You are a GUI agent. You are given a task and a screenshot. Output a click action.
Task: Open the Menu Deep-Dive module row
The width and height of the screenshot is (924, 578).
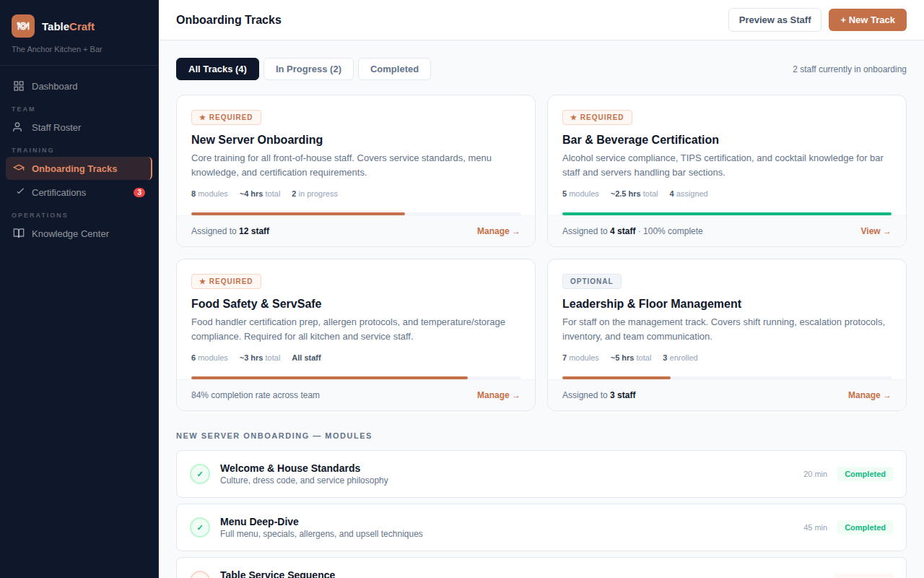point(541,527)
